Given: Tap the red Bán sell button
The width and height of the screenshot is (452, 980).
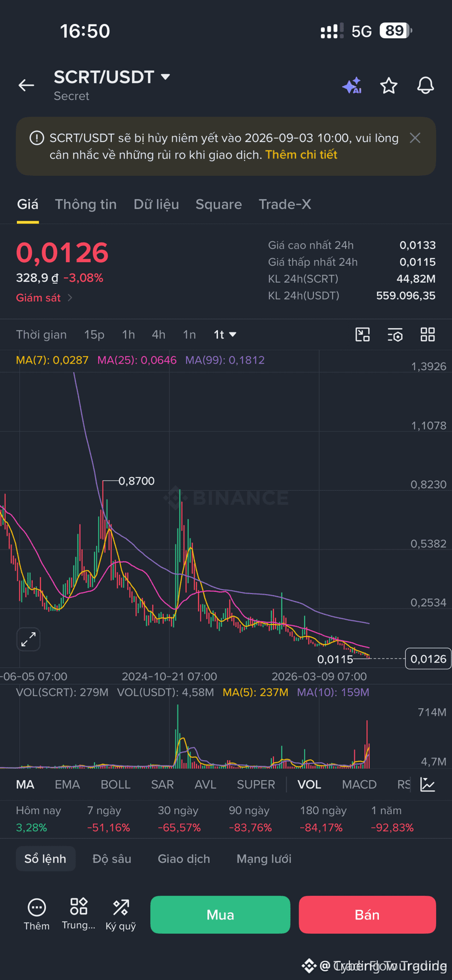Looking at the screenshot, I should tap(367, 914).
